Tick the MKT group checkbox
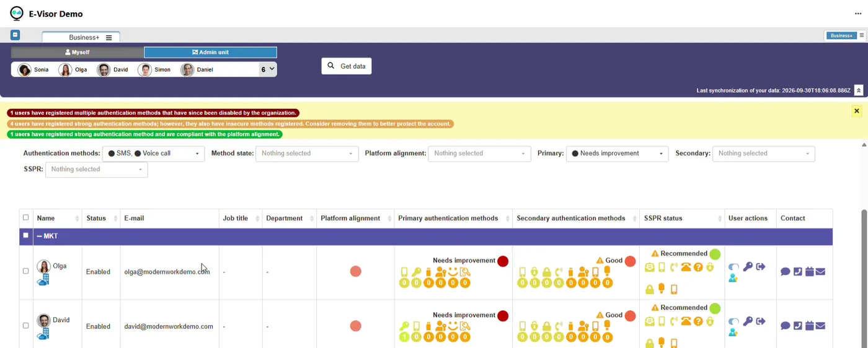Image resolution: width=868 pixels, height=348 pixels. 25,235
